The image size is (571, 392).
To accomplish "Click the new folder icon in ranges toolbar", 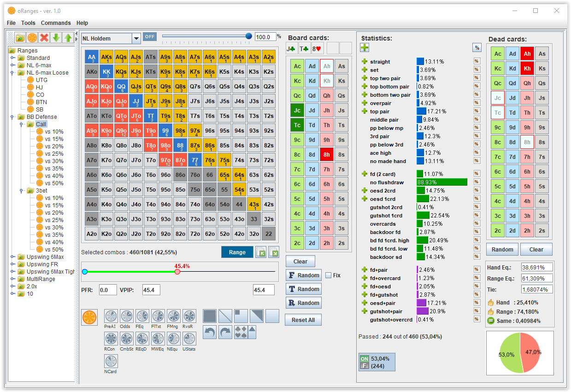I will click(20, 38).
